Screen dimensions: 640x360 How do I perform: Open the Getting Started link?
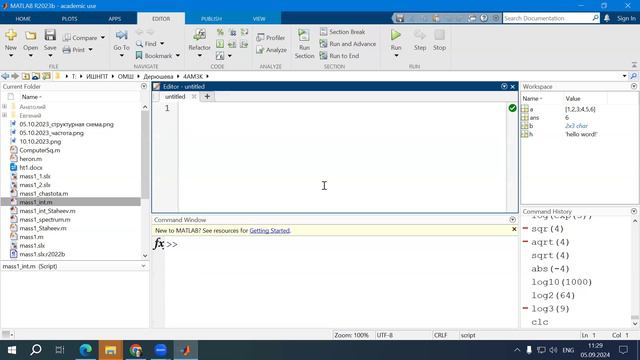[x=269, y=231]
